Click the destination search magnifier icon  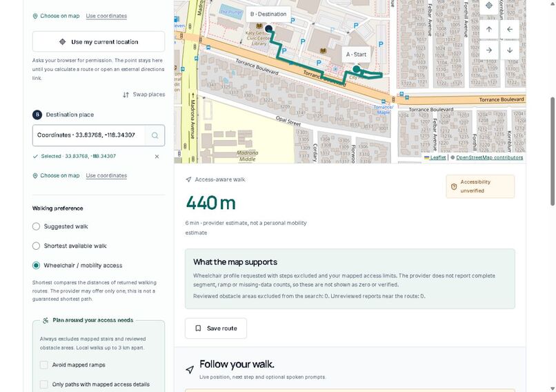(155, 135)
